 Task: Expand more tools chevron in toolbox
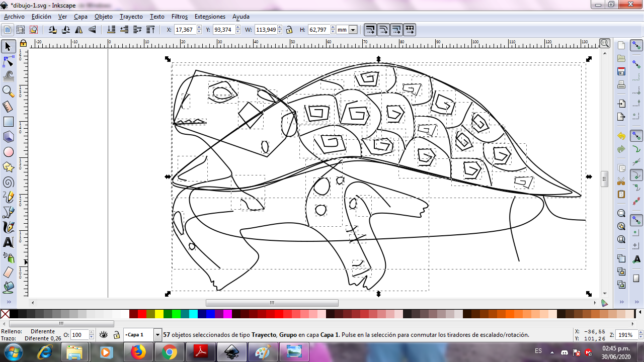pos(8,302)
